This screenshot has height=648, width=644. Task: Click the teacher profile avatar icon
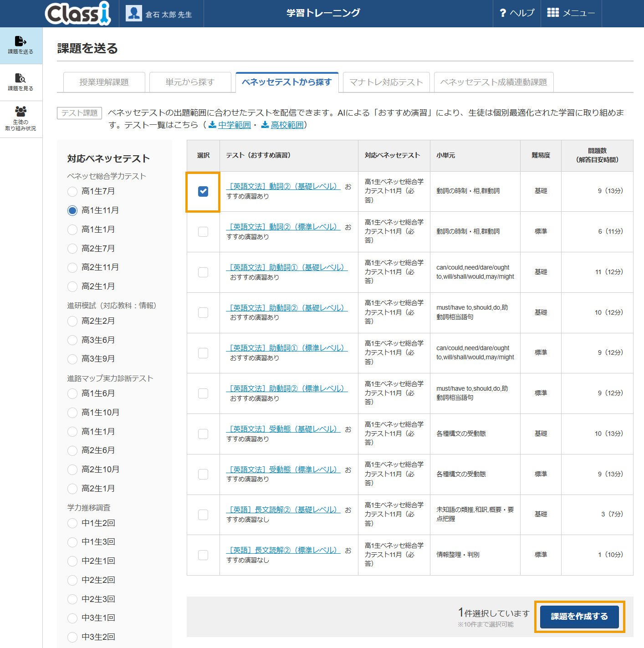click(x=134, y=14)
